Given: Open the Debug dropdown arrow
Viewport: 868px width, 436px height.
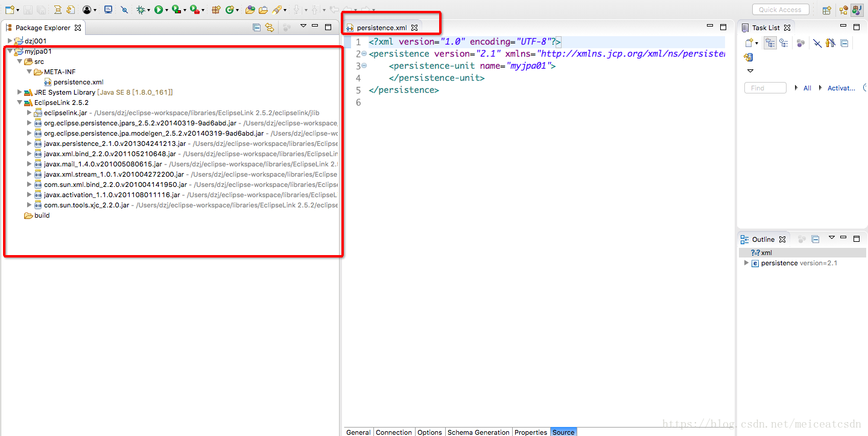Looking at the screenshot, I should 148,10.
